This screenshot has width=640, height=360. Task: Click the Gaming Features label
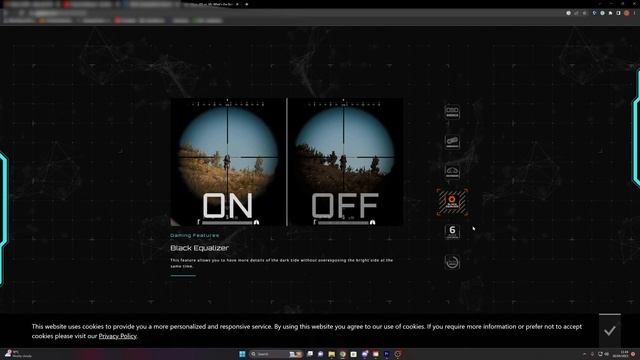coord(195,236)
